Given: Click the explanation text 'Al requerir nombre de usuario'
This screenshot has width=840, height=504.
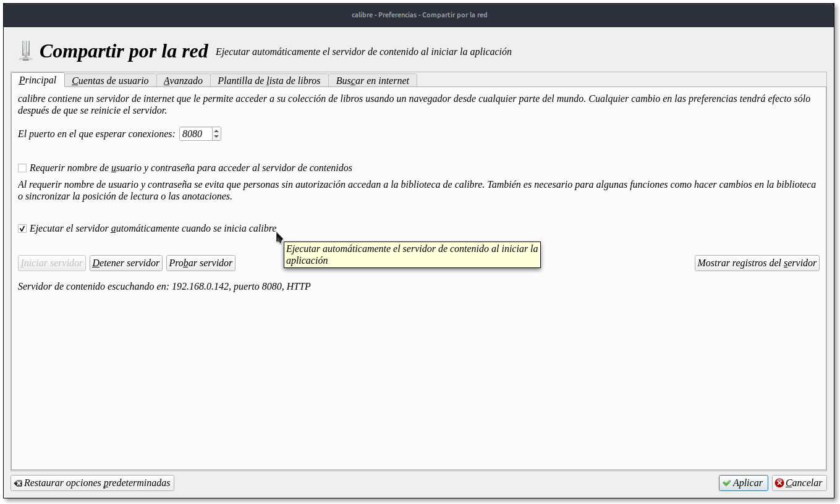Looking at the screenshot, I should 417,190.
